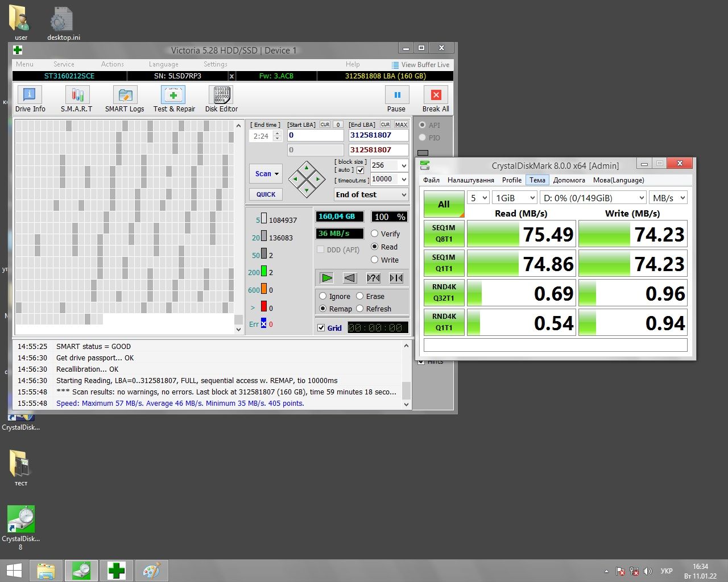This screenshot has width=728, height=582.
Task: Open the Налаштування menu
Action: pyautogui.click(x=470, y=180)
